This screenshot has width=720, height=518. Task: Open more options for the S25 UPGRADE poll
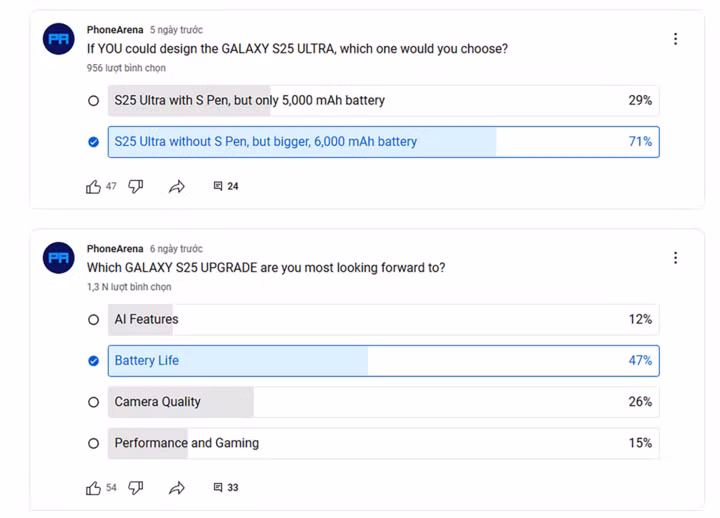[675, 258]
